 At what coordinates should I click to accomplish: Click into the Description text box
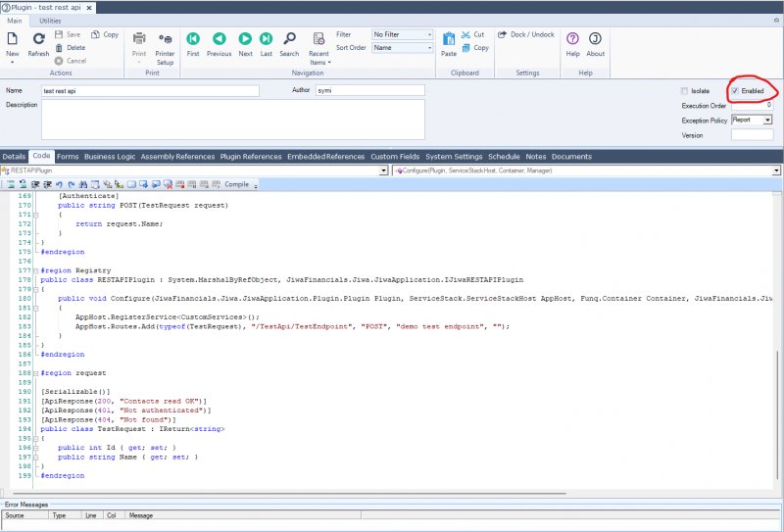pos(233,119)
